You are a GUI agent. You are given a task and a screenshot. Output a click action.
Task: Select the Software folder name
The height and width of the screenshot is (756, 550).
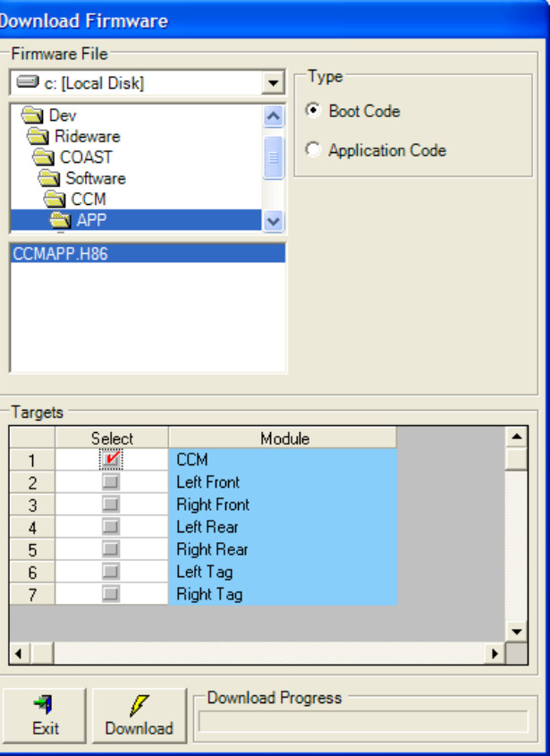click(96, 178)
